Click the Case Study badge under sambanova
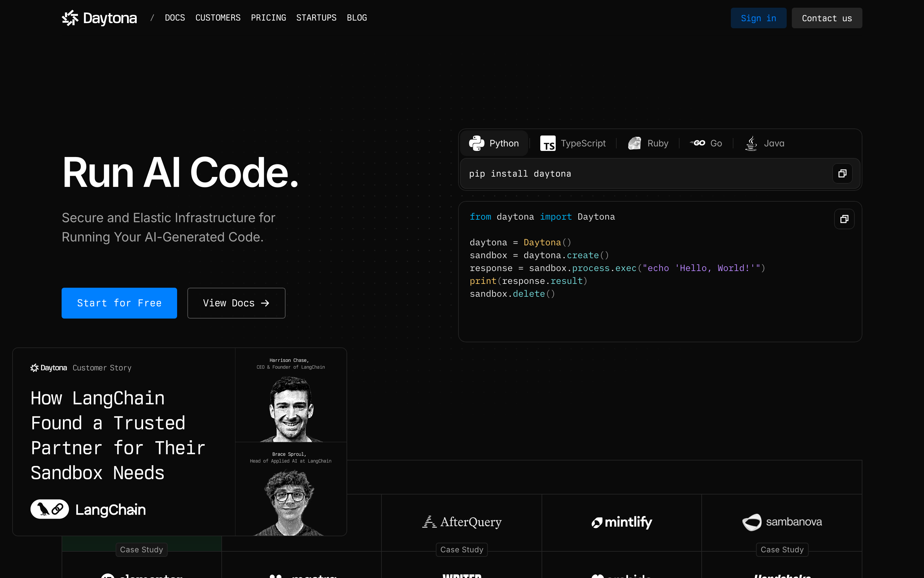Image resolution: width=924 pixels, height=578 pixels. 782,550
